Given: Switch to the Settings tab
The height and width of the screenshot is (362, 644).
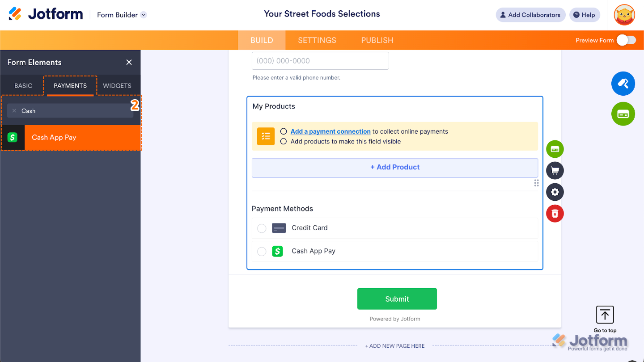Looking at the screenshot, I should coord(317,40).
